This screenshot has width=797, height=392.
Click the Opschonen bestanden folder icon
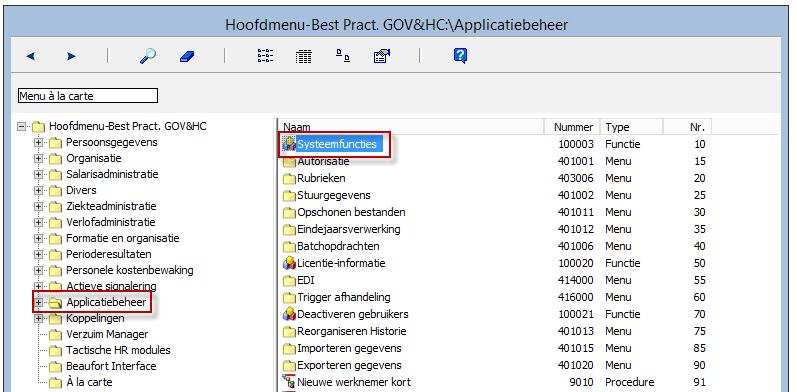289,213
